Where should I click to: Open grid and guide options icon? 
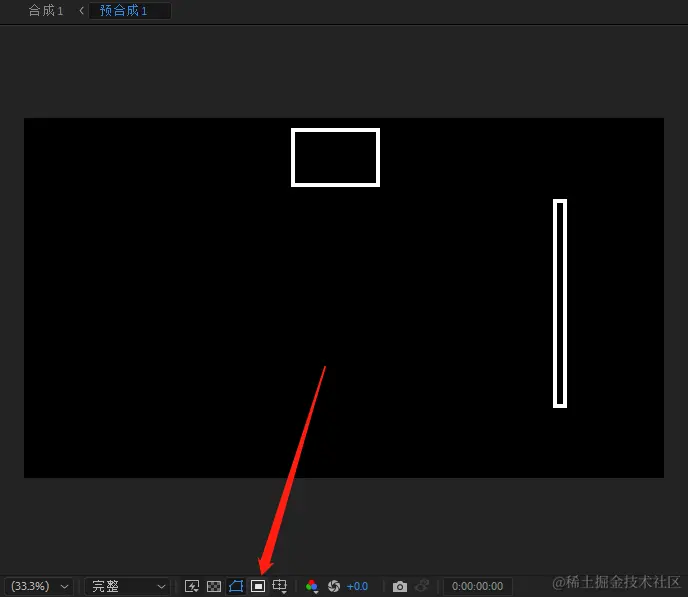pos(280,586)
